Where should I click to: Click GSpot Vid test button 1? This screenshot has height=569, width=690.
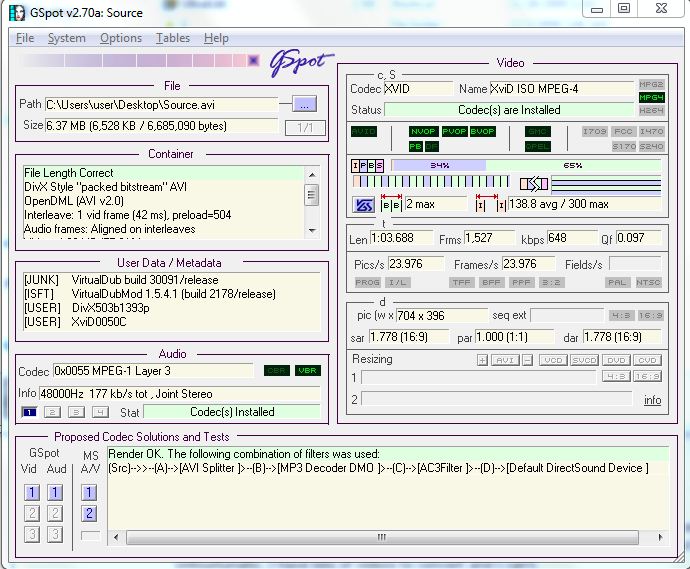[x=32, y=492]
